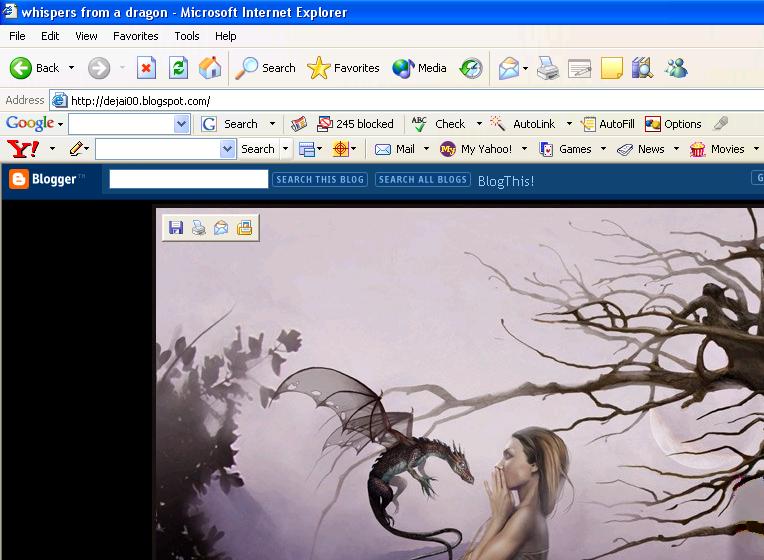Expand the Google Search button dropdown arrow
The width and height of the screenshot is (764, 560).
[x=272, y=124]
